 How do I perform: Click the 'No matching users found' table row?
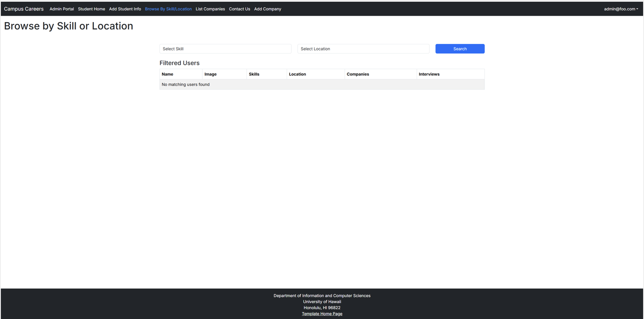pos(322,84)
